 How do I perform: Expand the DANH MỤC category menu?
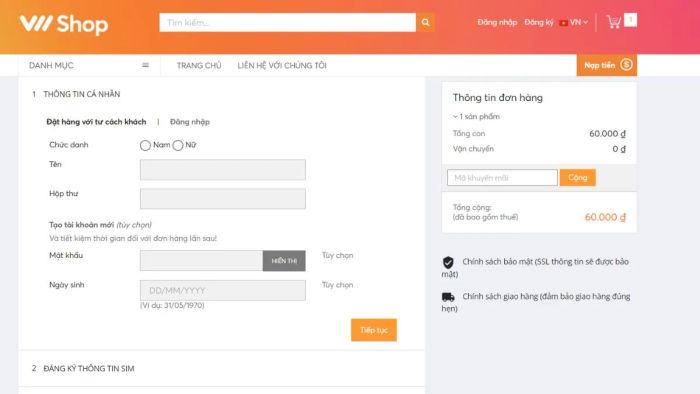tap(89, 65)
